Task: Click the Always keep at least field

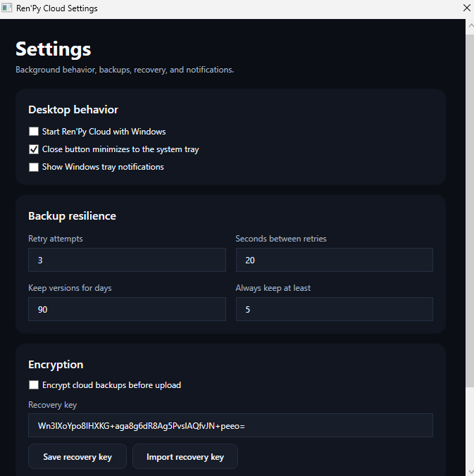Action: (x=335, y=309)
